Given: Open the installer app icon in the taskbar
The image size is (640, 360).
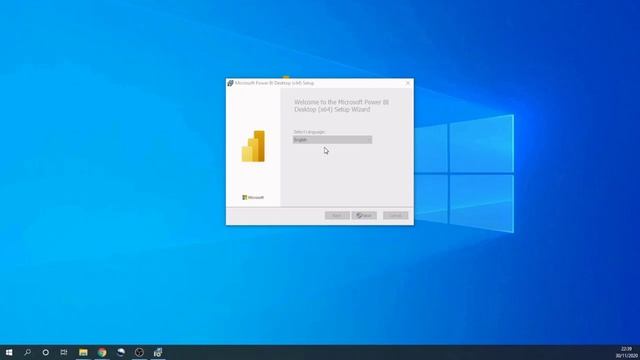Looking at the screenshot, I should click(158, 352).
